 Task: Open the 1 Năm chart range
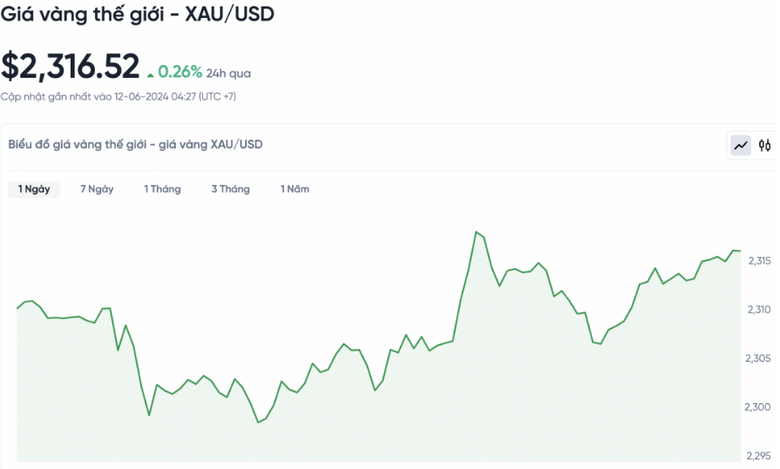[x=295, y=189]
